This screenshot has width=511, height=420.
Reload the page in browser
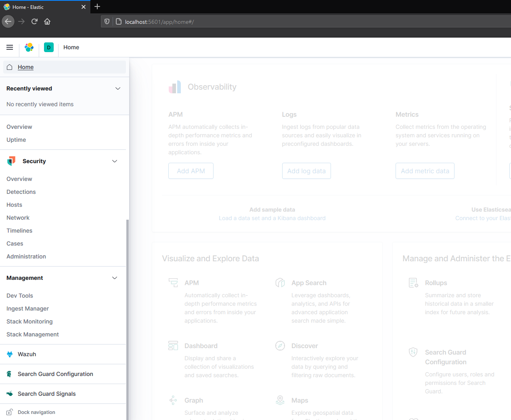tap(34, 21)
